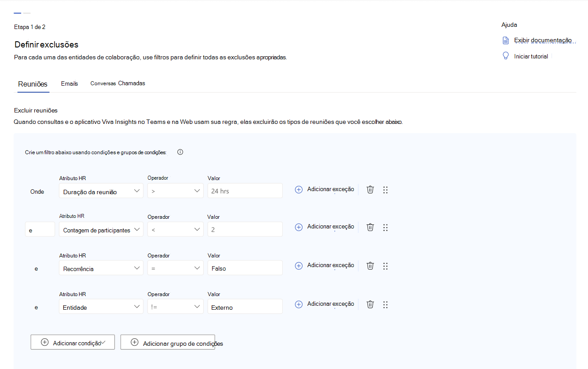Click the 'Definir exclusões' heading

47,44
